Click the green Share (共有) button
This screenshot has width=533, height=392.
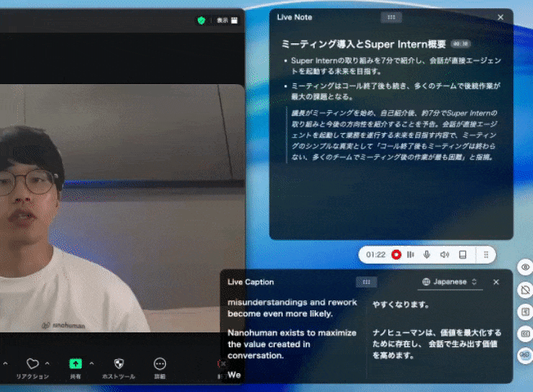point(75,364)
